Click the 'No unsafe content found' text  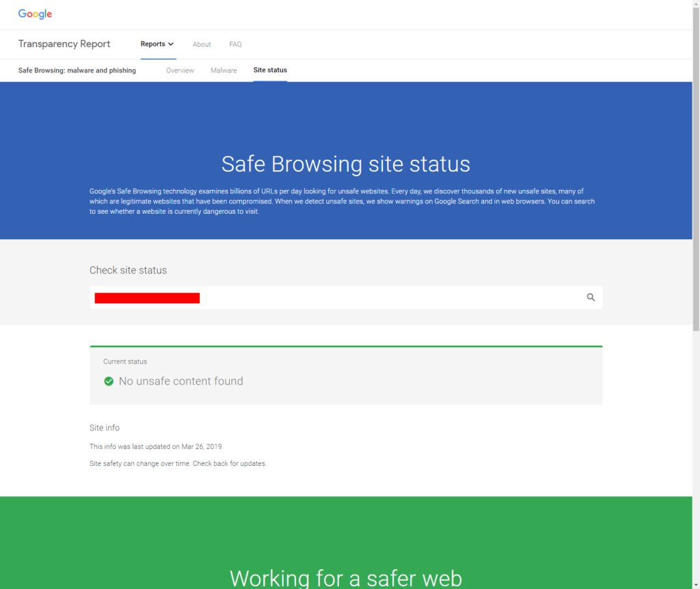[x=180, y=381]
